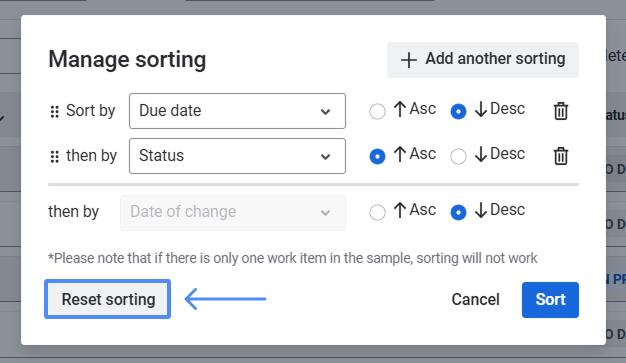Open the Due date dropdown
The height and width of the screenshot is (363, 626).
point(237,111)
